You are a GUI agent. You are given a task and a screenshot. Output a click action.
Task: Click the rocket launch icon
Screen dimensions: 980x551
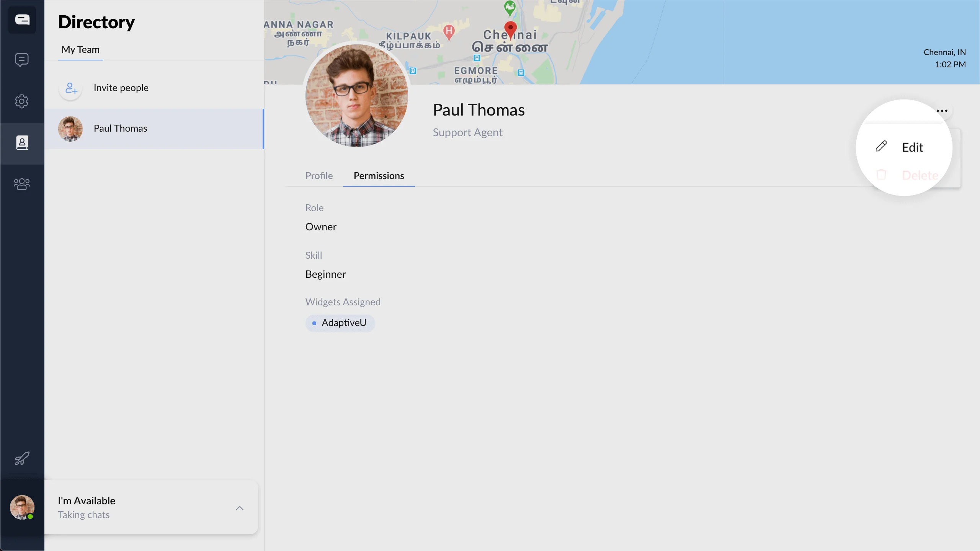(22, 458)
